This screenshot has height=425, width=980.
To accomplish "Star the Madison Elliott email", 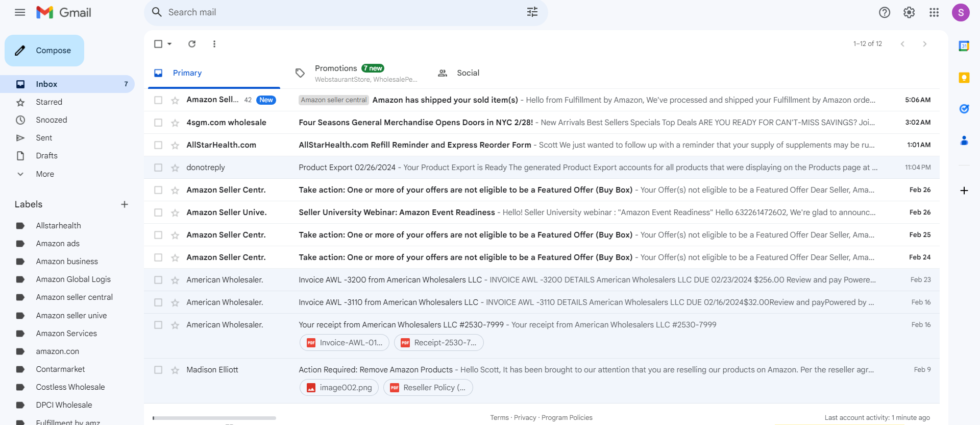I will pos(175,370).
